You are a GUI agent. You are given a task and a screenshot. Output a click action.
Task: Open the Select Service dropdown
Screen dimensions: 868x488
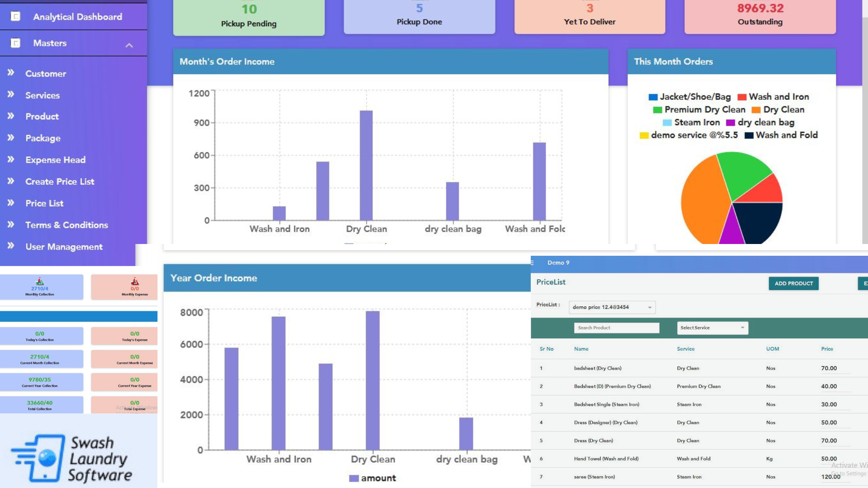712,327
